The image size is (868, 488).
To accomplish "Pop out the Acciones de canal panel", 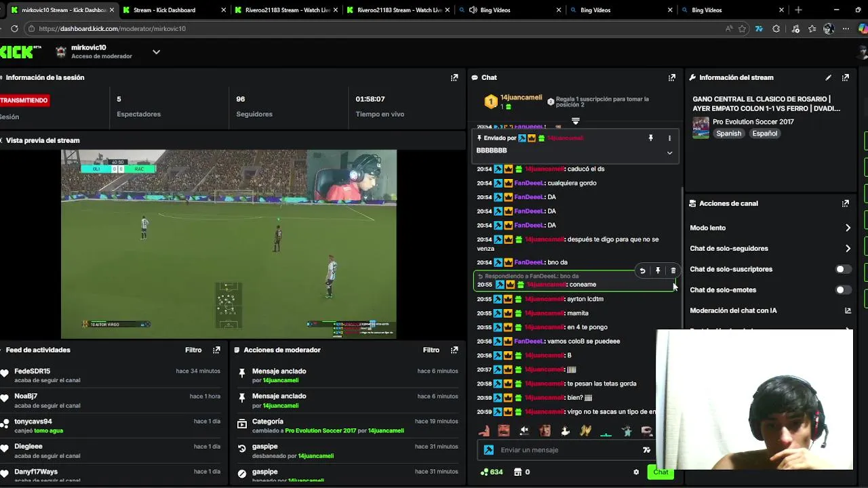I will pos(846,203).
